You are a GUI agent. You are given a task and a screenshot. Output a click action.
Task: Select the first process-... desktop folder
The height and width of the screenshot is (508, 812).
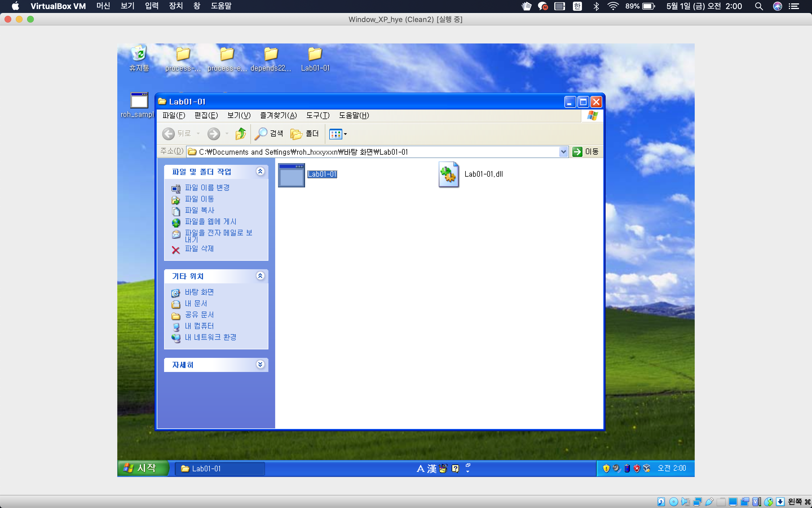click(x=183, y=59)
